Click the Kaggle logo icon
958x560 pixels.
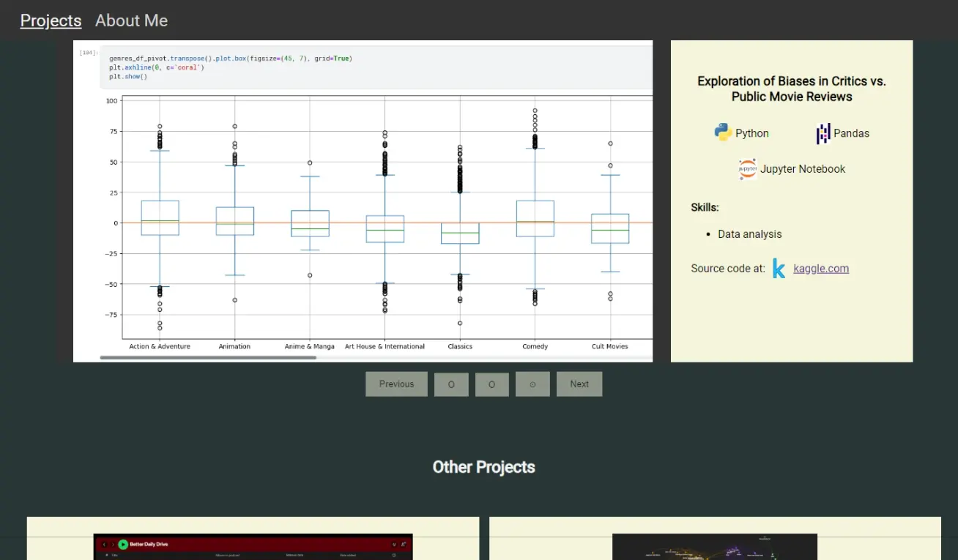click(x=779, y=269)
